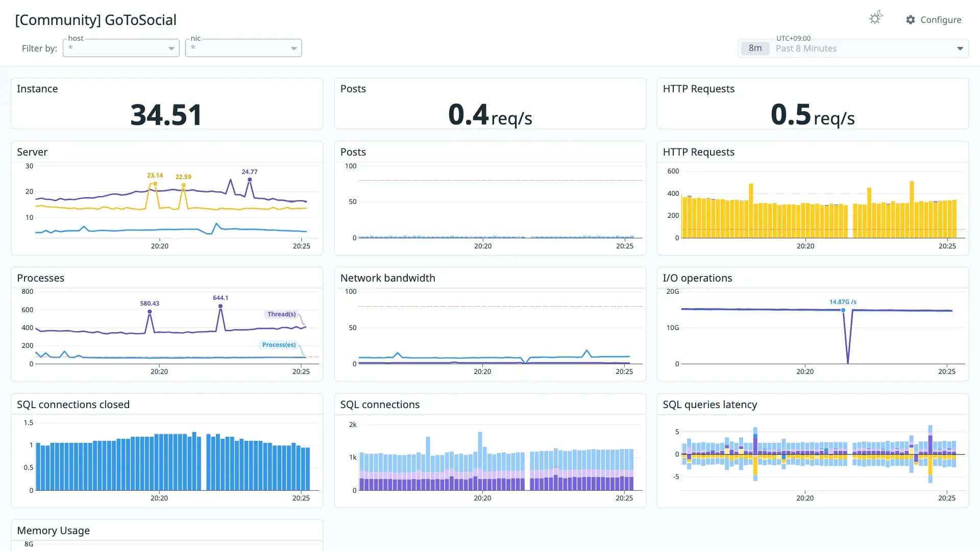Click the 24.77 peak marker in Server chart
Image resolution: width=980 pixels, height=551 pixels.
click(x=250, y=180)
